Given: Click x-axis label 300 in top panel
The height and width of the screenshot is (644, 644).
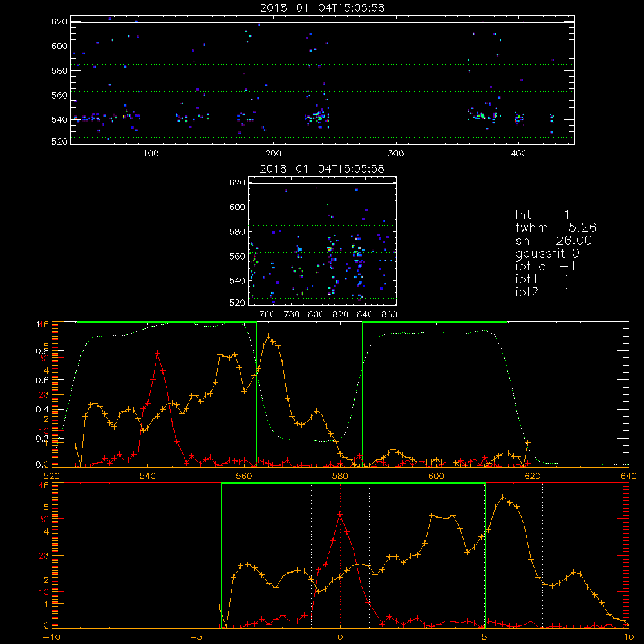Looking at the screenshot, I should 396,153.
